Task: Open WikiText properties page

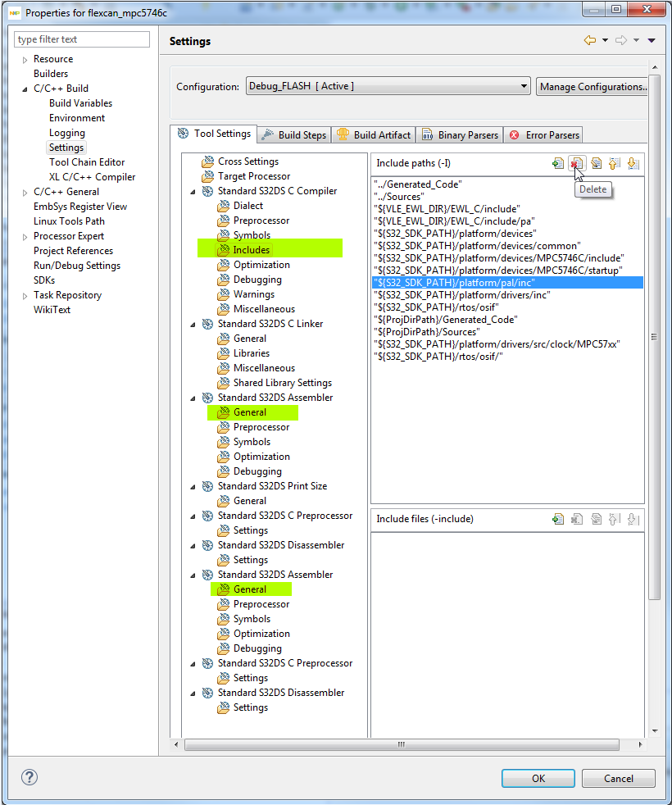Action: pyautogui.click(x=52, y=310)
